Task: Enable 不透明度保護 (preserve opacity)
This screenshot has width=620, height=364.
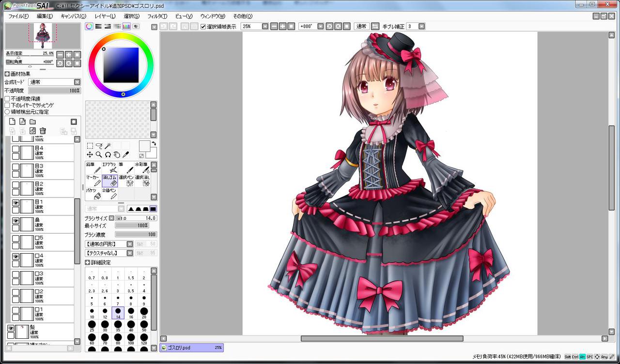Action: pyautogui.click(x=7, y=99)
